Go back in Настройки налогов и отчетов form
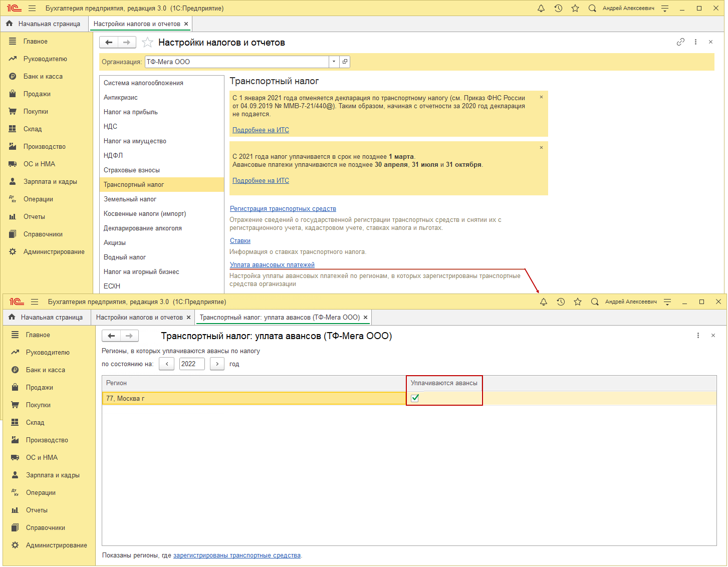The width and height of the screenshot is (728, 567). (109, 43)
